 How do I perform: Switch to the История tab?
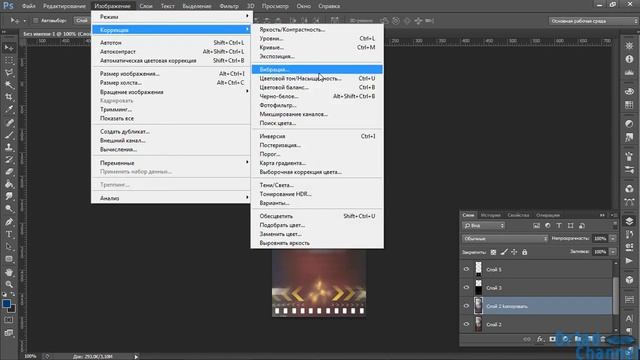coord(490,215)
